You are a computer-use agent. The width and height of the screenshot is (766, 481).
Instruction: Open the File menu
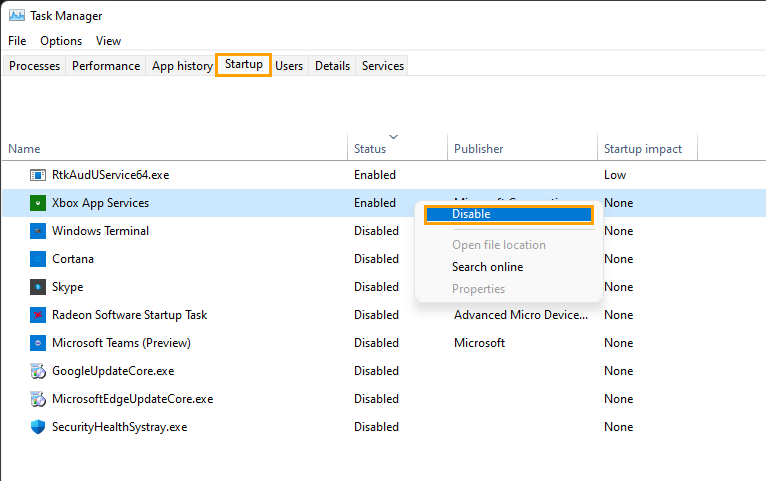[x=17, y=41]
